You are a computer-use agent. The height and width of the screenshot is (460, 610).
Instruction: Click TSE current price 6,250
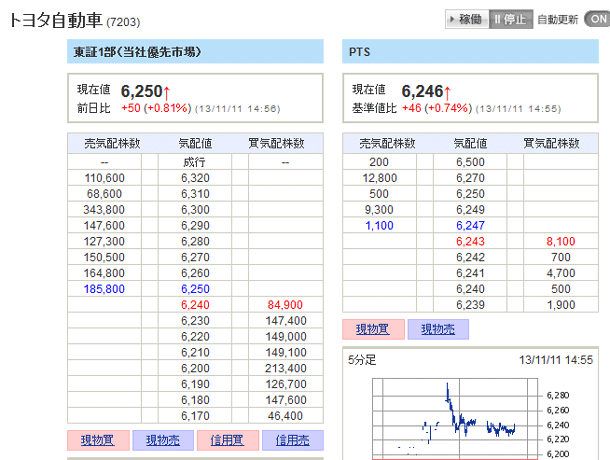pyautogui.click(x=142, y=91)
